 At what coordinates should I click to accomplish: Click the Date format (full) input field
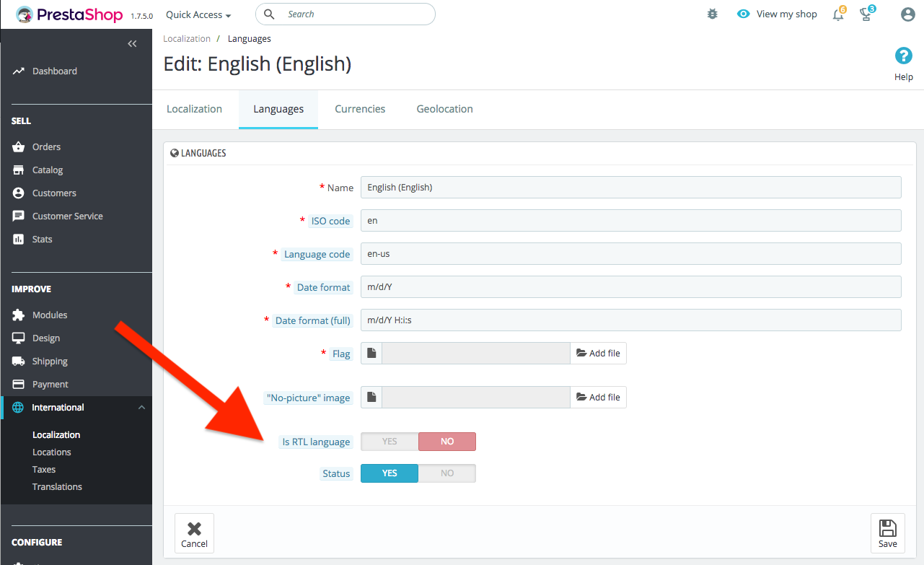(x=631, y=320)
